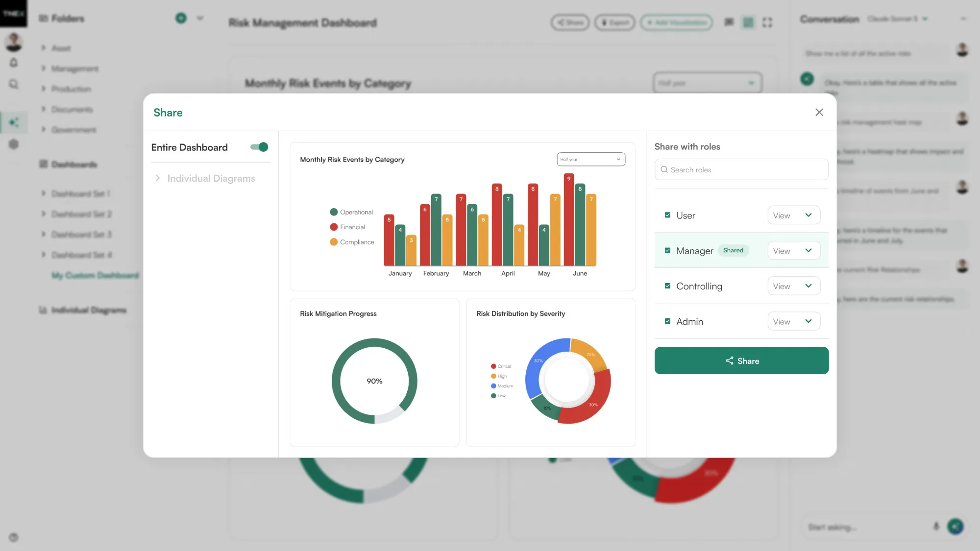
Task: Click the Add Visualization button in header
Action: click(676, 23)
